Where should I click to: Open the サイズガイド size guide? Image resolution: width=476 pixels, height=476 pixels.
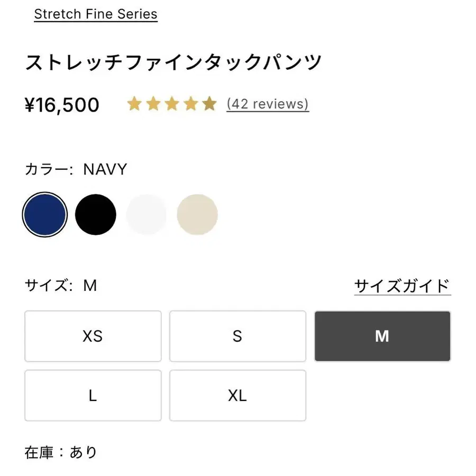point(402,285)
